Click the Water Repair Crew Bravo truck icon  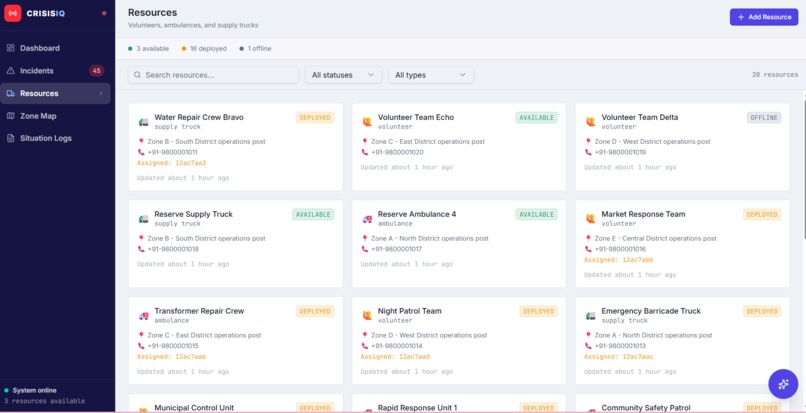[143, 122]
